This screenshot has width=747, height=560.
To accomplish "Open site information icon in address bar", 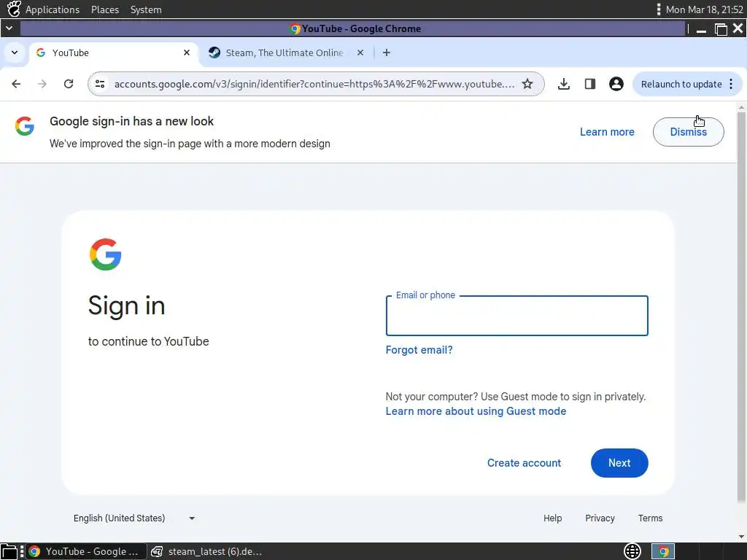I will click(100, 85).
